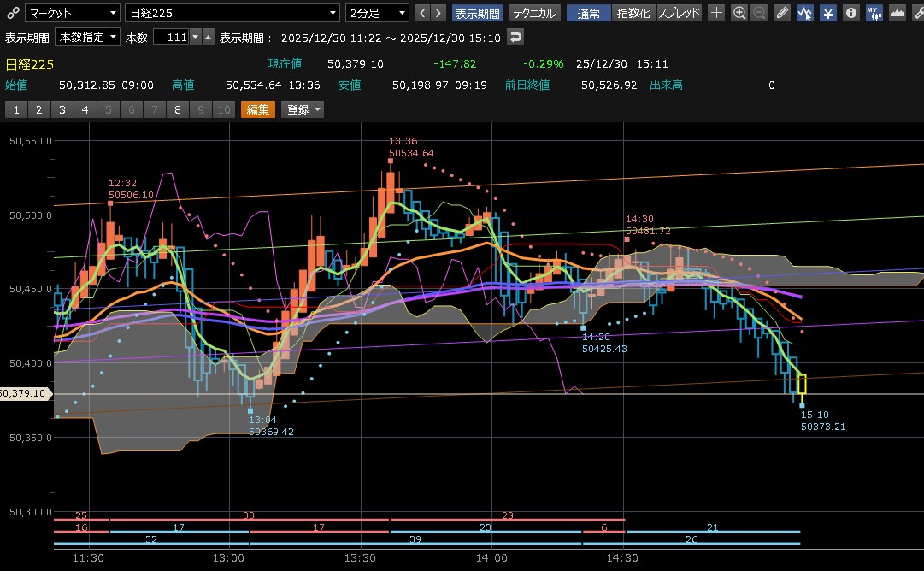Select preset tab 8
This screenshot has width=924, height=571.
[177, 109]
